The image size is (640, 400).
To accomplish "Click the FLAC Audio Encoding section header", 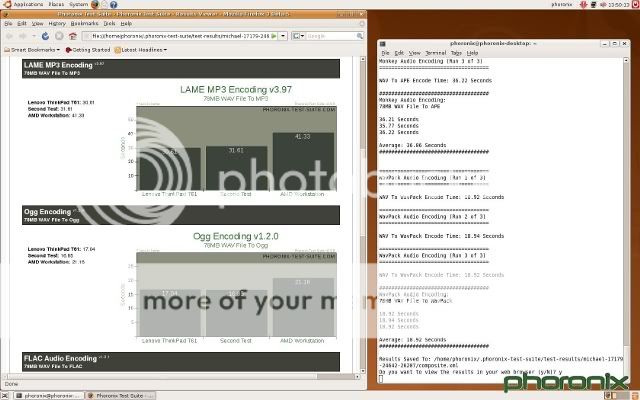I will point(181,362).
